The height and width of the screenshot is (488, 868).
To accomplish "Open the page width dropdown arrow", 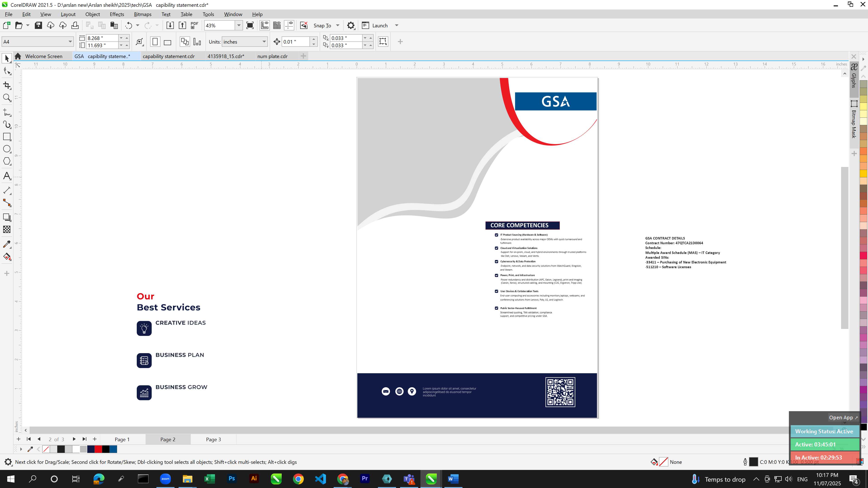I will point(121,38).
